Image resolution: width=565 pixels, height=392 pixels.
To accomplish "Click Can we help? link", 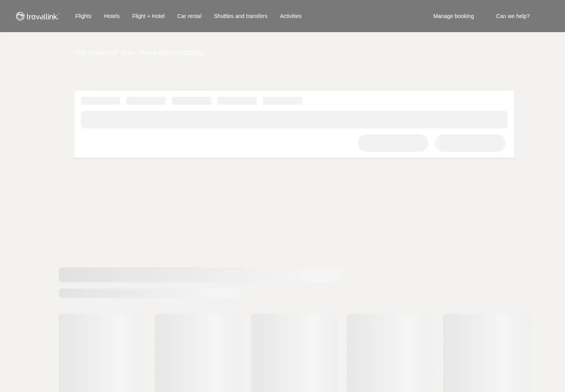I will tap(513, 16).
